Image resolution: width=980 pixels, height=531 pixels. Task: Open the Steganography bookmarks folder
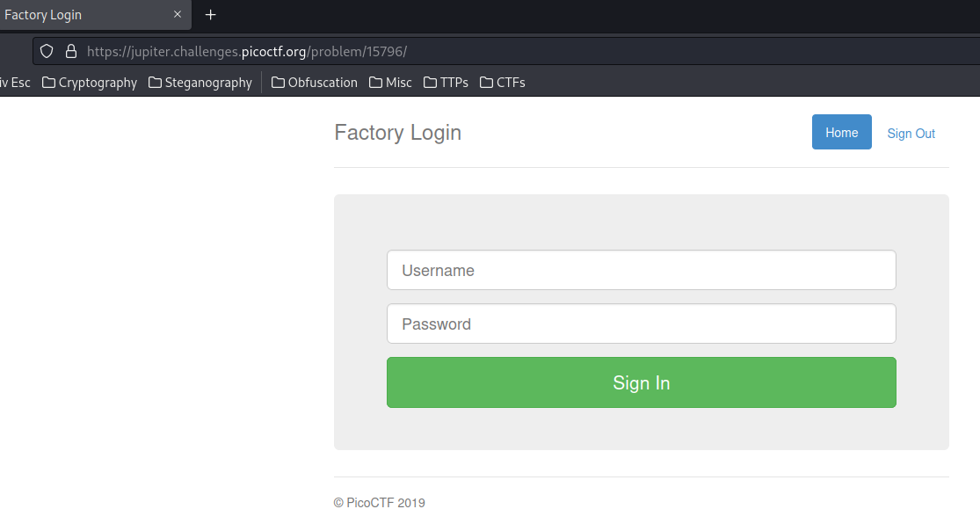coord(200,83)
